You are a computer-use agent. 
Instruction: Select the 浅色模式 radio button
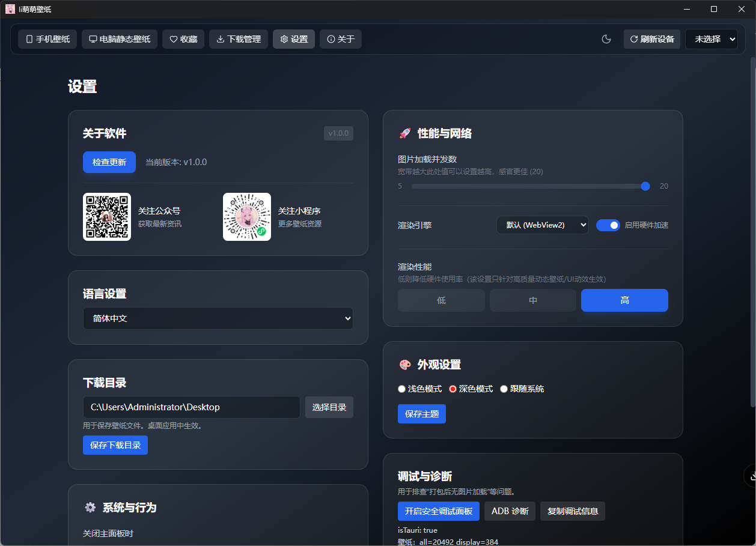click(x=401, y=389)
